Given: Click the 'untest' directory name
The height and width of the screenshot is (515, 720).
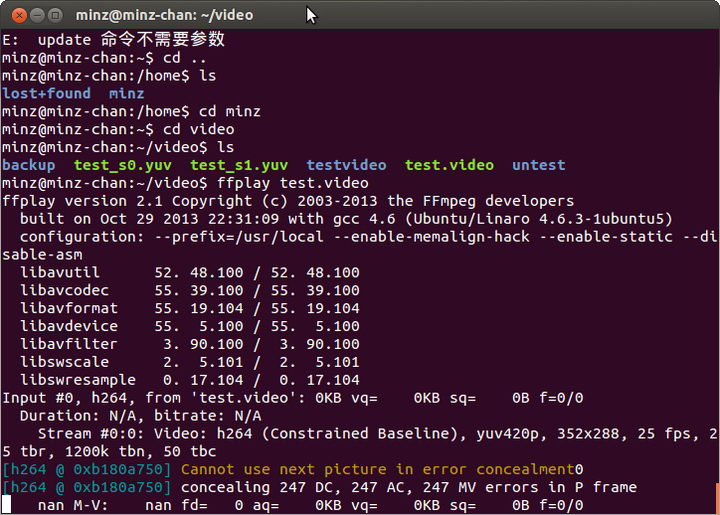Looking at the screenshot, I should coord(539,165).
